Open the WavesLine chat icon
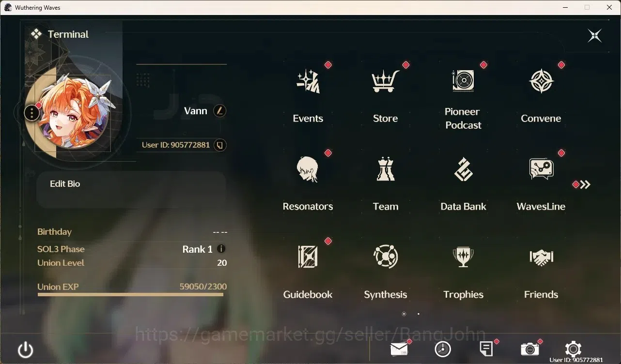 [541, 169]
